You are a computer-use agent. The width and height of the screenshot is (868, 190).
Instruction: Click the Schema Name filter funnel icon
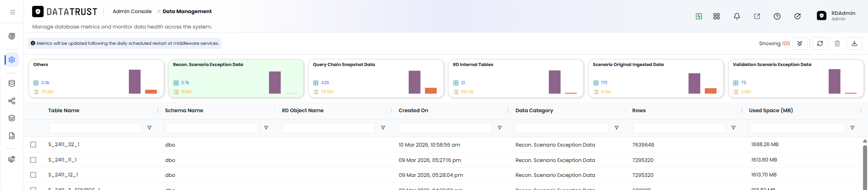click(266, 128)
